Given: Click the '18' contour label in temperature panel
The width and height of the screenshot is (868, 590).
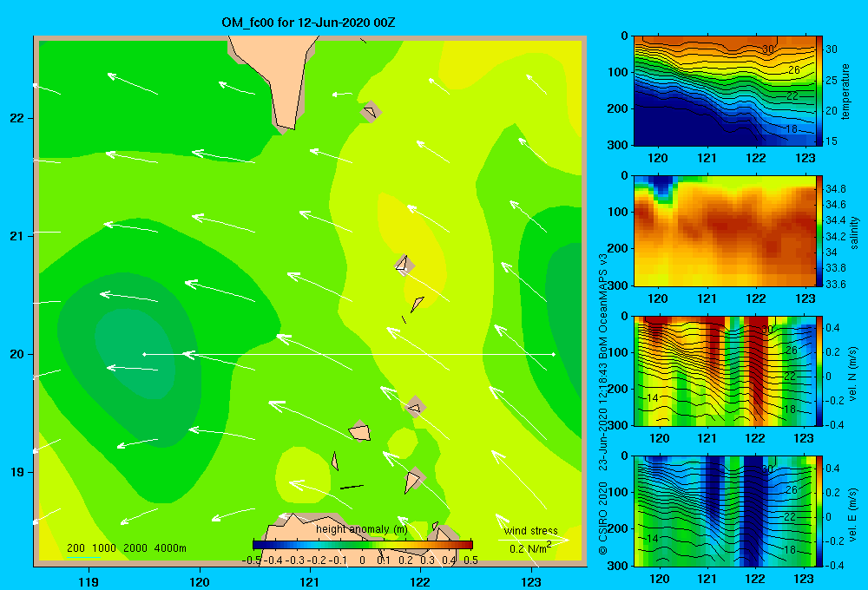Looking at the screenshot, I should (792, 129).
